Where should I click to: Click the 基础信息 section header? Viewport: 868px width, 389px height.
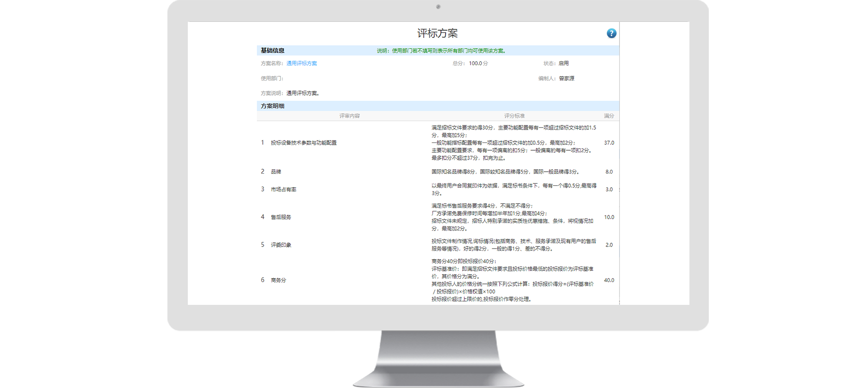tap(272, 51)
